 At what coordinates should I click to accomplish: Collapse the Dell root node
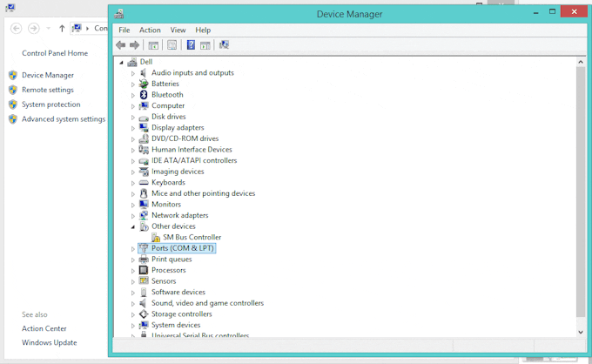(121, 63)
